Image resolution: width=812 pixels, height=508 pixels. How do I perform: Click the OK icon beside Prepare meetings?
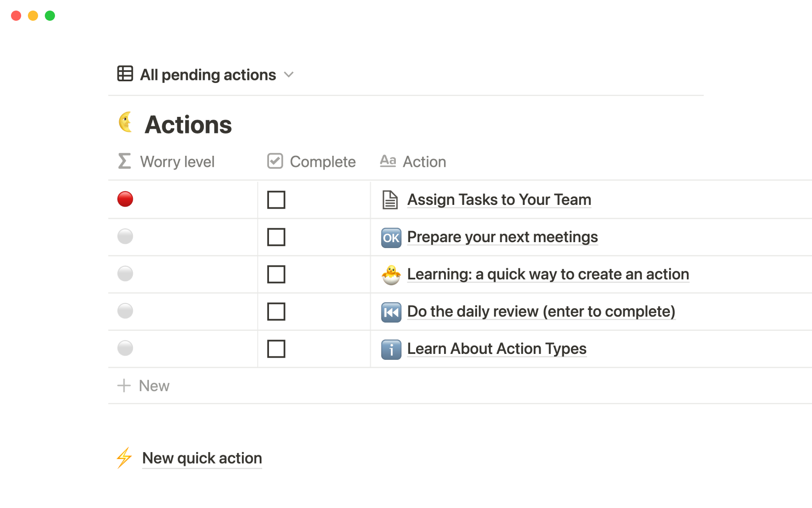391,237
